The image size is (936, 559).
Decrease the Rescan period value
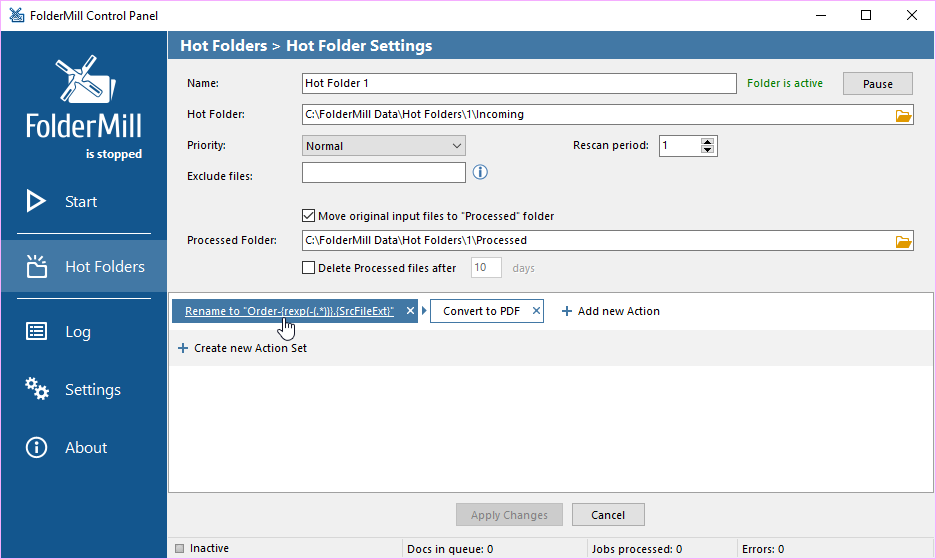(707, 150)
